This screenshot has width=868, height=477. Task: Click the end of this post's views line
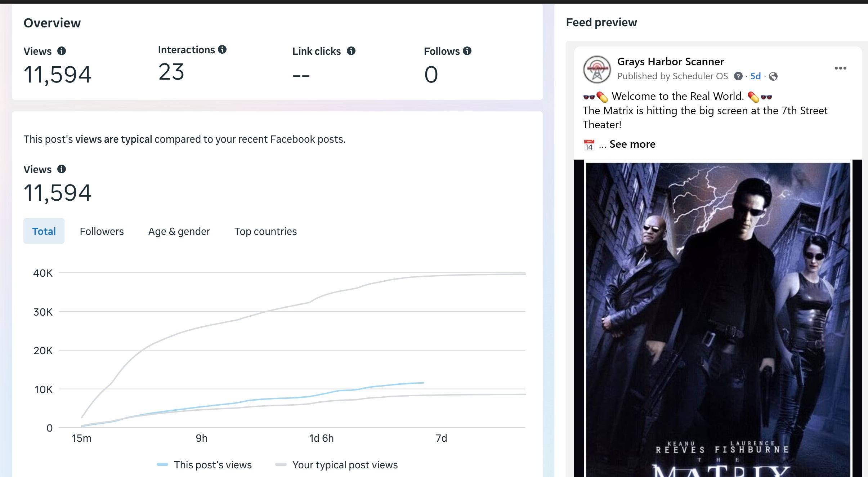(x=423, y=383)
